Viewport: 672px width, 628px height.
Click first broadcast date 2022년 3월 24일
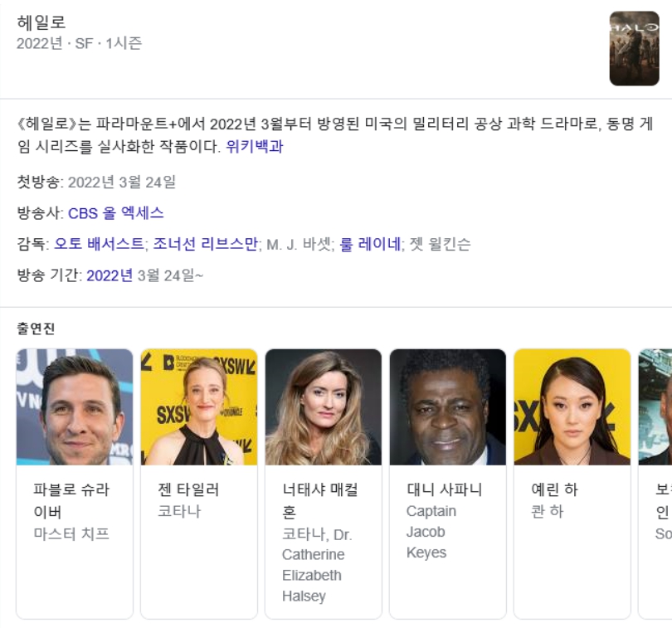[x=122, y=183]
